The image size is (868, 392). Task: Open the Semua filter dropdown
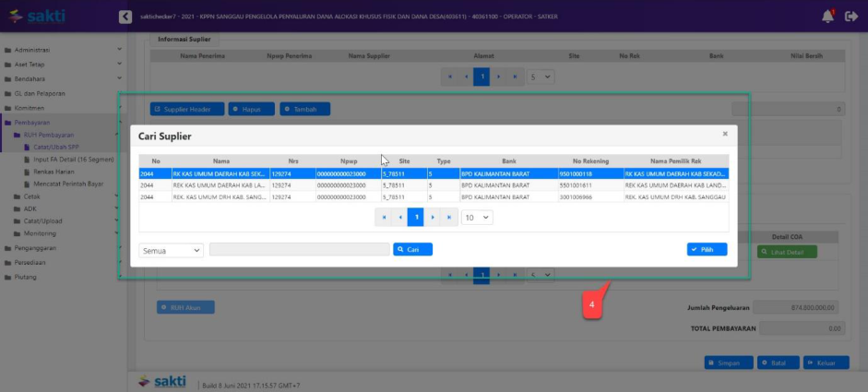172,250
